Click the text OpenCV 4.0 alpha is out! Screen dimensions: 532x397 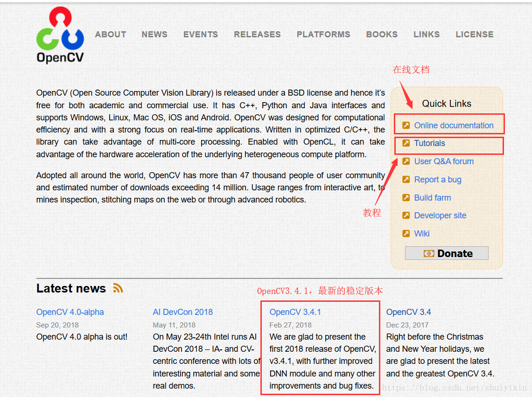click(82, 337)
